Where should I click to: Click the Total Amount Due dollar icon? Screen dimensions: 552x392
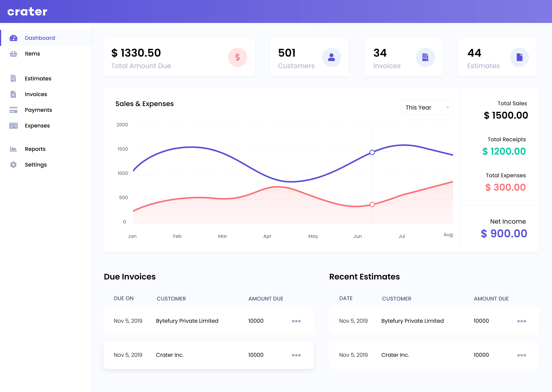click(237, 57)
